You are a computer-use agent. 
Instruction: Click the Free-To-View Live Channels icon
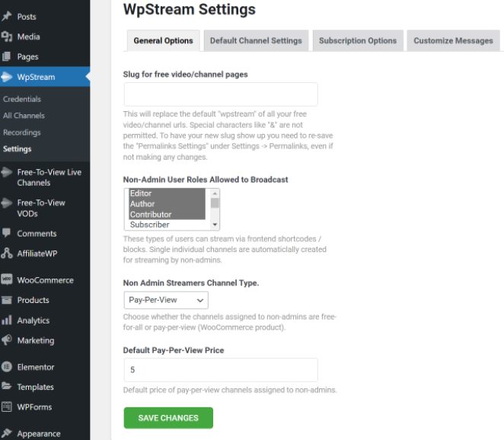click(x=7, y=172)
